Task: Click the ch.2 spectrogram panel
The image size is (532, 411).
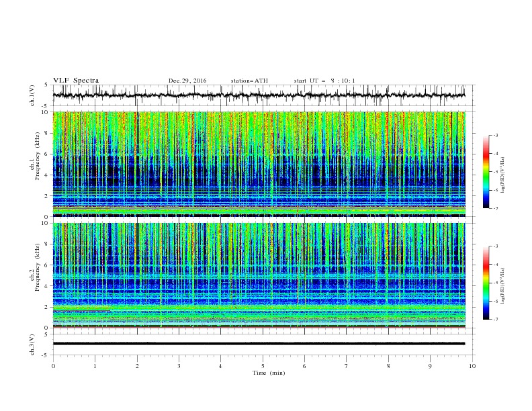Action: click(259, 275)
